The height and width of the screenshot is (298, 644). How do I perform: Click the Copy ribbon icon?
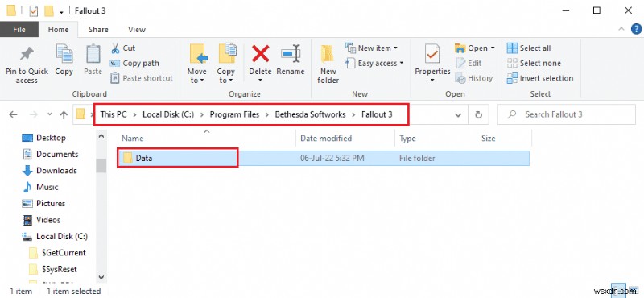pyautogui.click(x=64, y=55)
